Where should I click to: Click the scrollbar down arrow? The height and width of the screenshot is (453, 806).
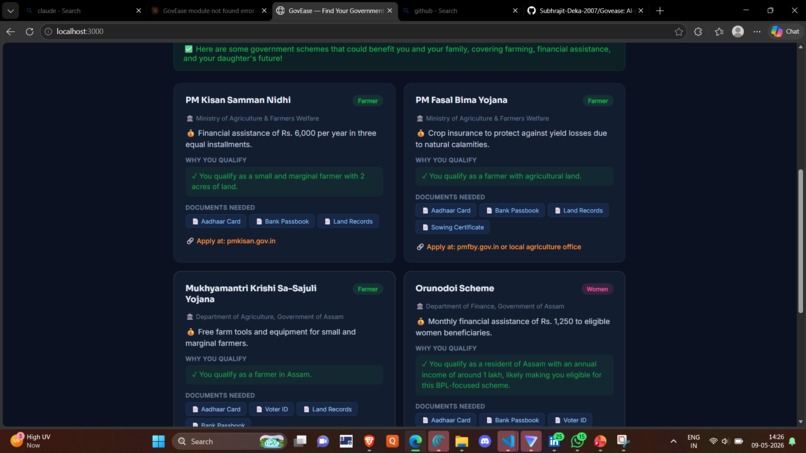(800, 422)
